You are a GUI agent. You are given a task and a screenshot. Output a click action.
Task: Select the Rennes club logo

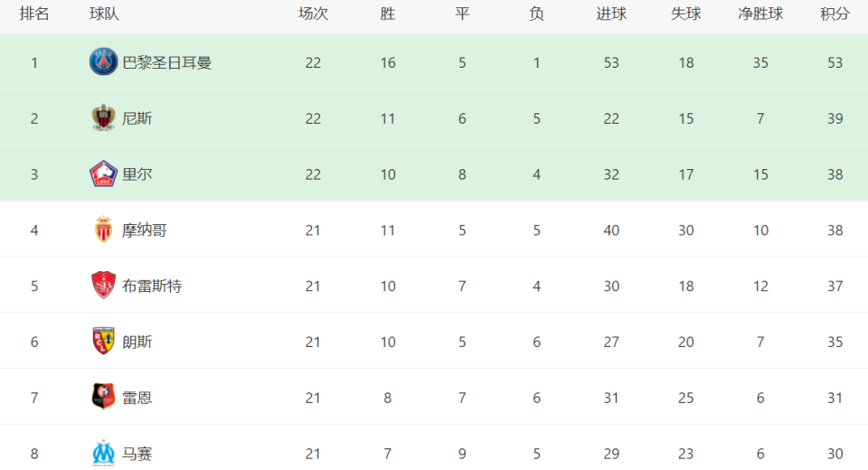(103, 397)
